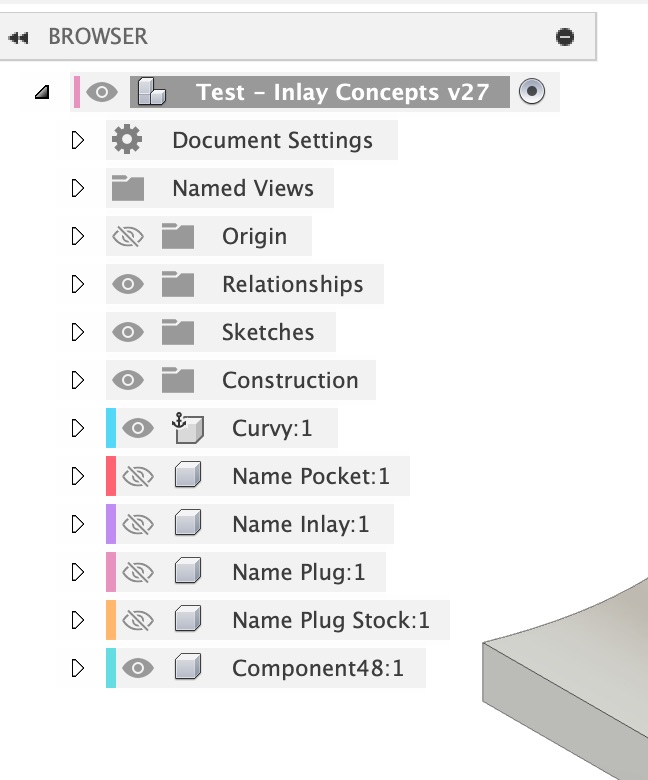Click the Curvy:1 anchored component icon
The height and width of the screenshot is (780, 648).
pos(187,429)
